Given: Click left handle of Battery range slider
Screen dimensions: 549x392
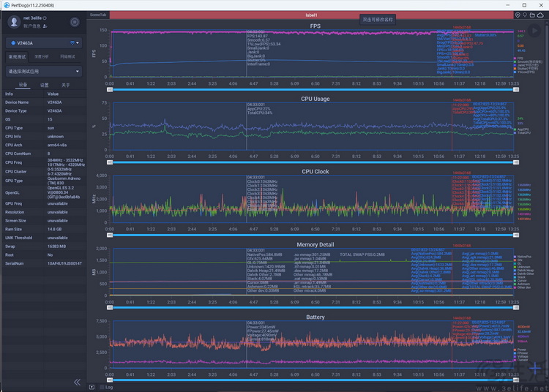Looking at the screenshot, I should pos(110,380).
